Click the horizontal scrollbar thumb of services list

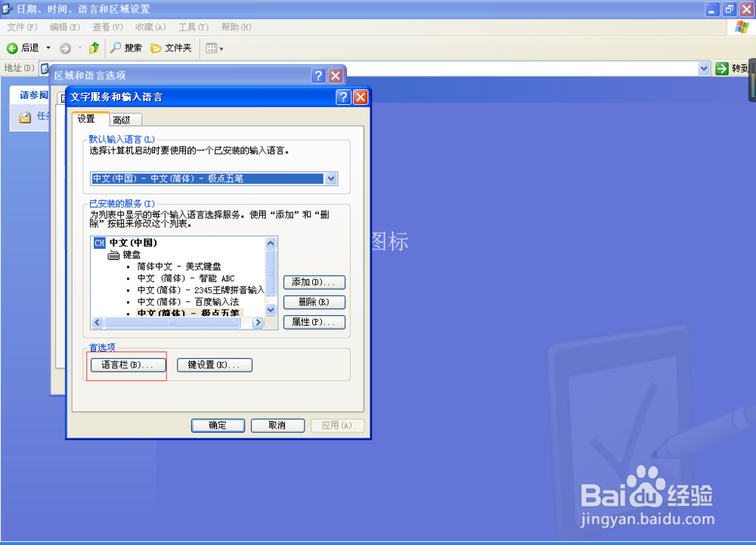(172, 322)
